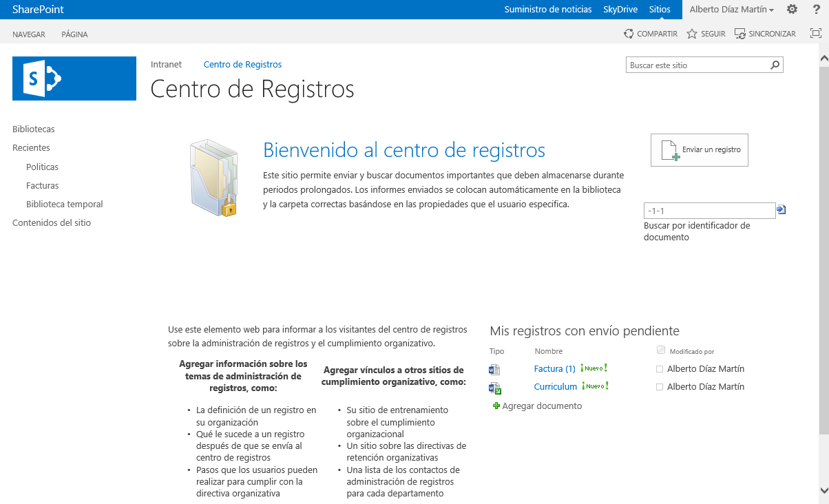Expand the Alberto Díaz Martín user menu
The height and width of the screenshot is (504, 829).
[x=732, y=10]
